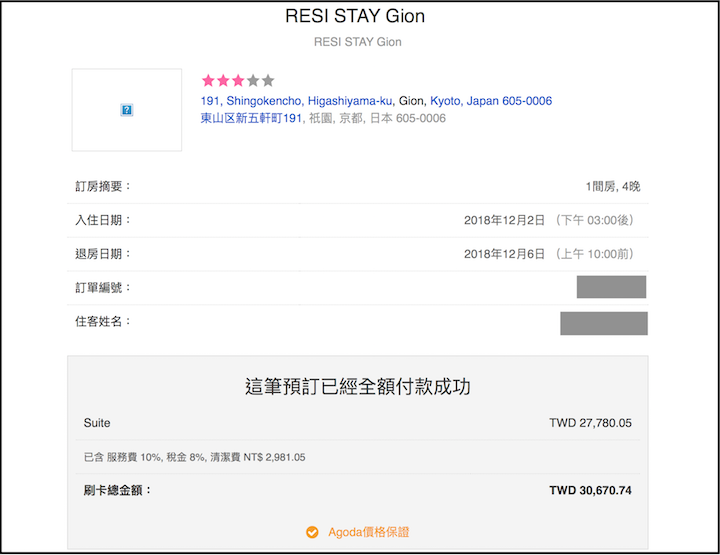Click the gray RESI STAY Gion subtitle

click(x=358, y=42)
